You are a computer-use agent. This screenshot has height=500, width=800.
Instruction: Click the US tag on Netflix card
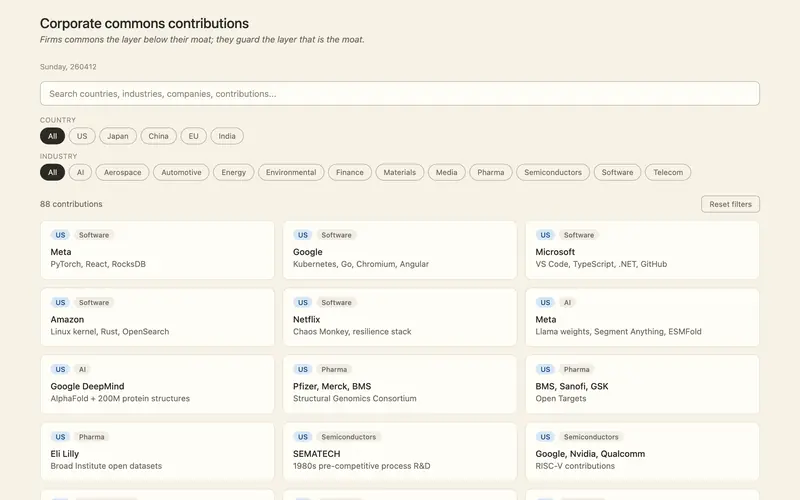303,303
